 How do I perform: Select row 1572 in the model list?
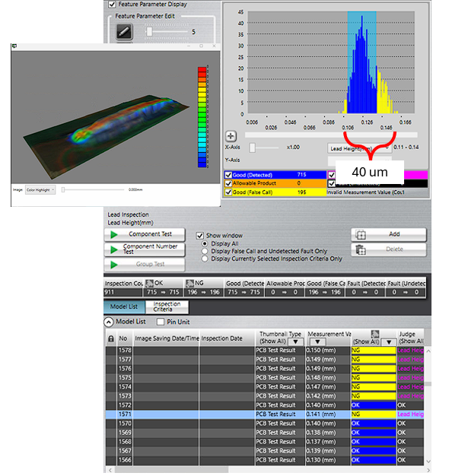264,405
